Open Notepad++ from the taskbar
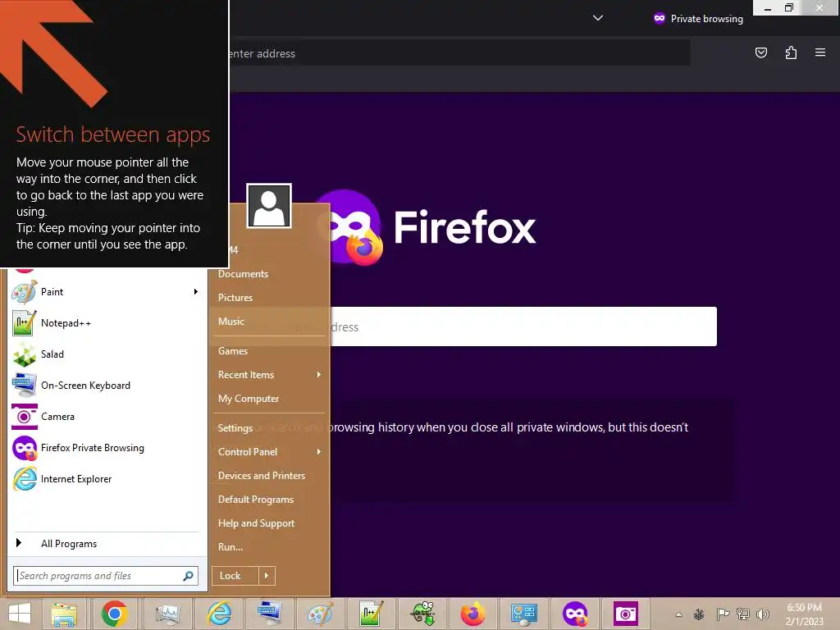 point(372,614)
